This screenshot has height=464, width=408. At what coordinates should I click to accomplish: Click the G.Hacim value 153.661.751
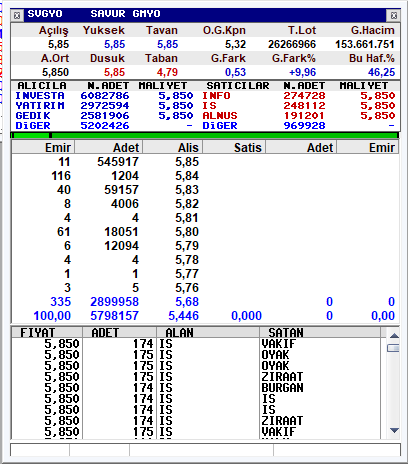pos(364,44)
